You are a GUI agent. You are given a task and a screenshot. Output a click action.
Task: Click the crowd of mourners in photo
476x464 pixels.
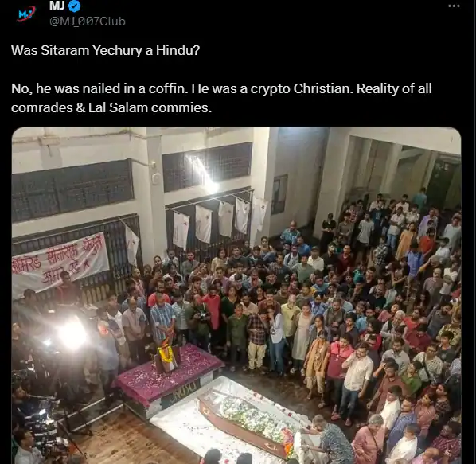(303, 303)
